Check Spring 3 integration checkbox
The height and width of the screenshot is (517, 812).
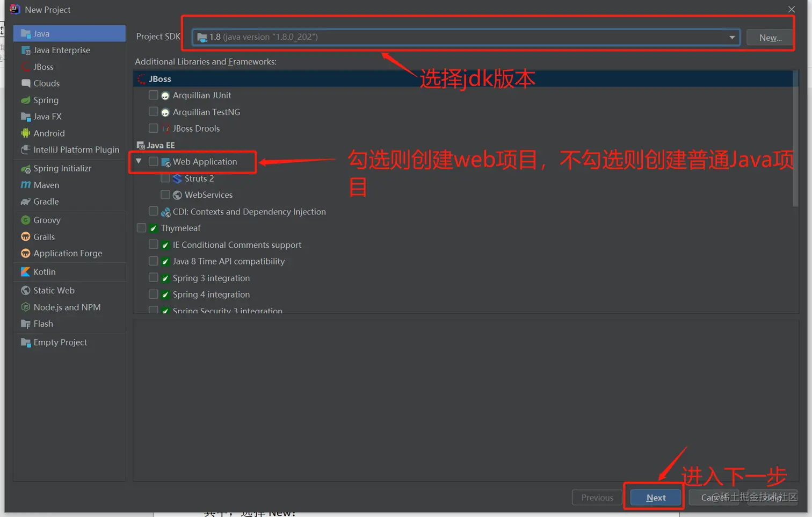click(154, 278)
